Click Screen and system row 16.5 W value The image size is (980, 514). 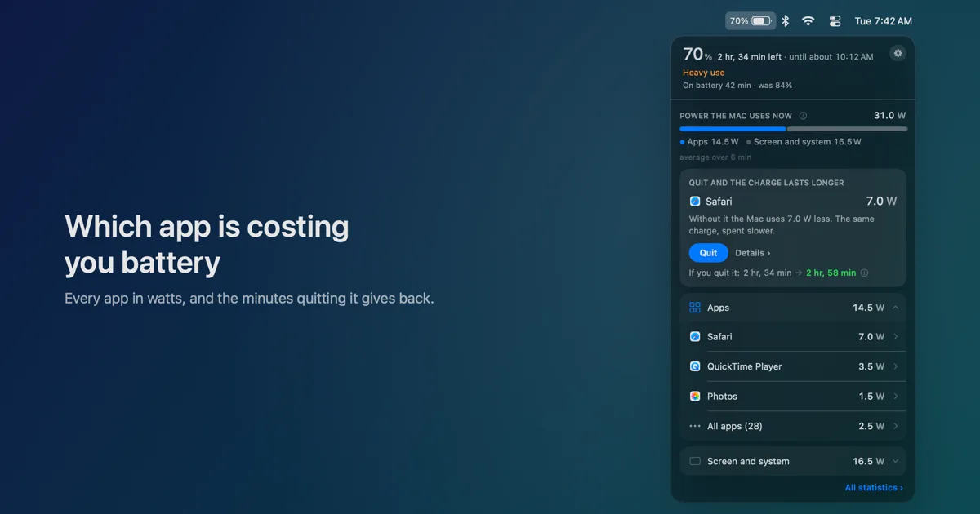pos(869,461)
